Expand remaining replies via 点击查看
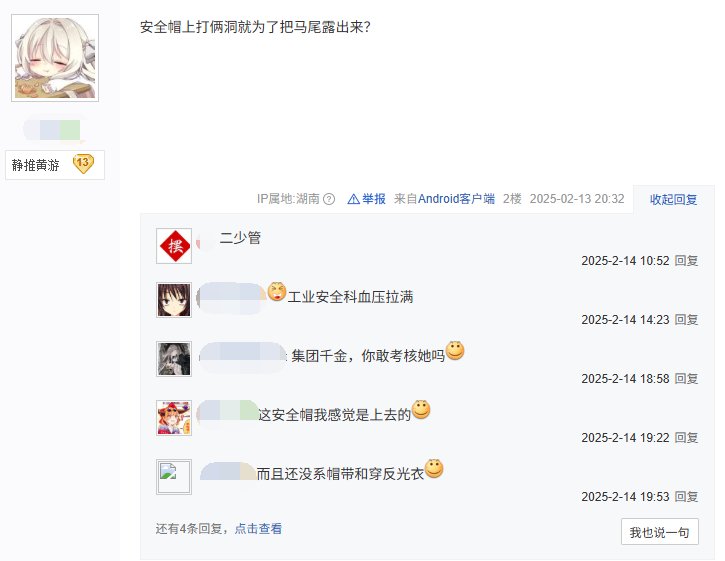 258,529
